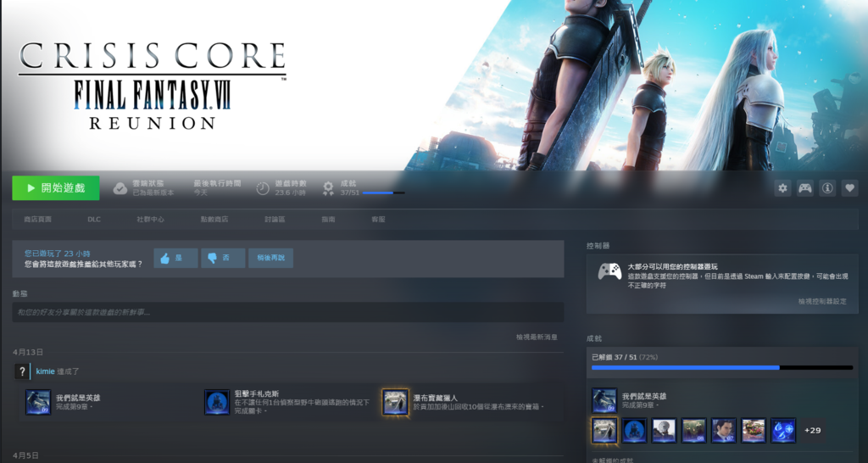Click 狙擊手札克斯 achievement icon

tap(217, 402)
